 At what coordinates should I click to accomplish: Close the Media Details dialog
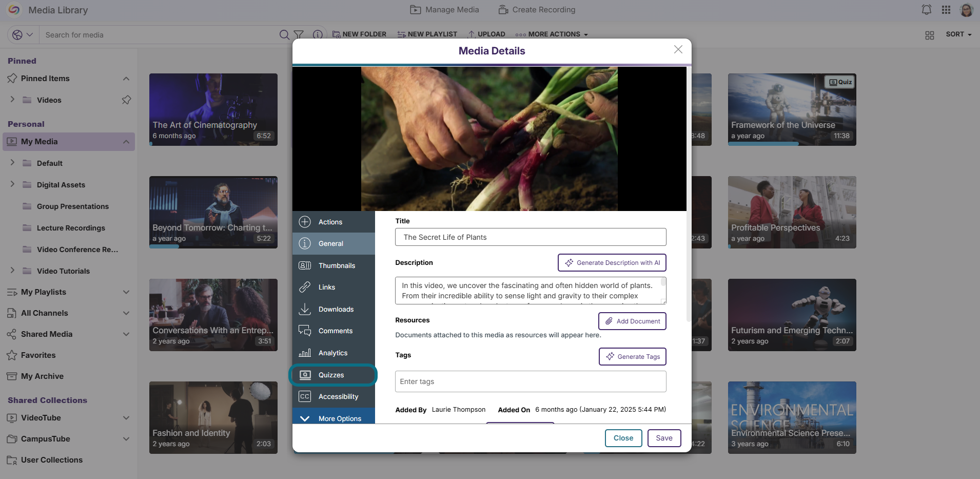678,49
